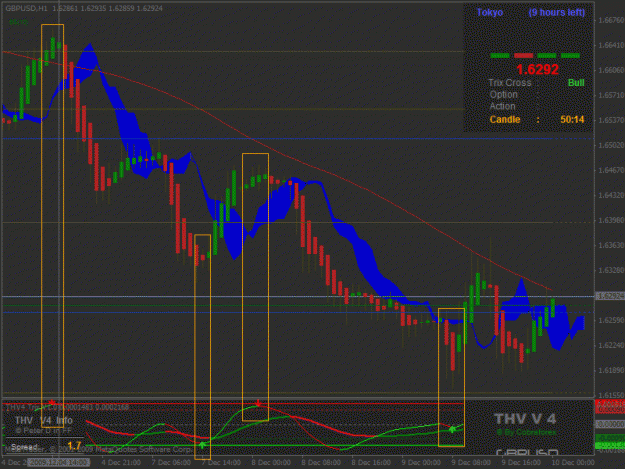Viewport: 625px width, 469px height.
Task: Click the 1.63630 price axis label
Action: coord(611,245)
